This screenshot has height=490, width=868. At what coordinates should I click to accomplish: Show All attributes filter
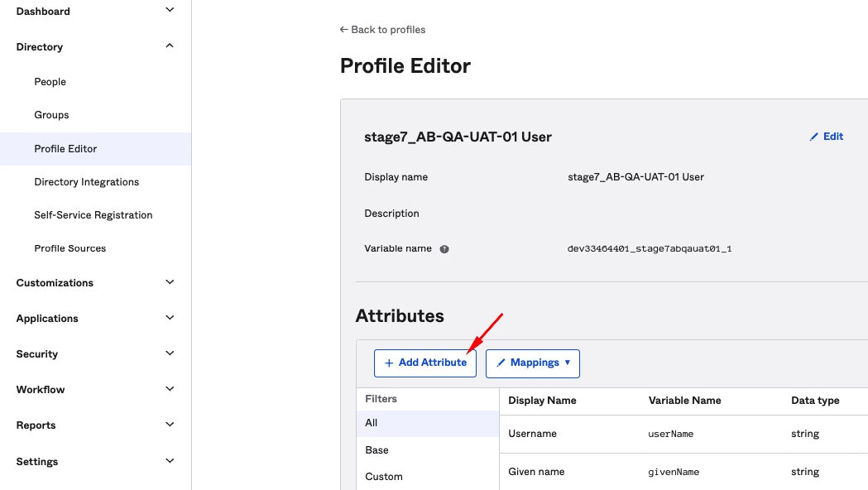click(x=372, y=423)
